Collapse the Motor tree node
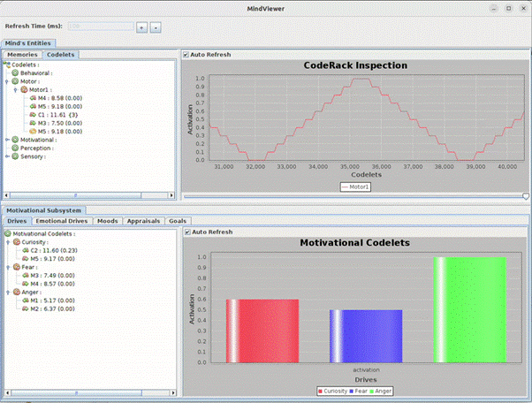532x403 pixels. [x=7, y=81]
